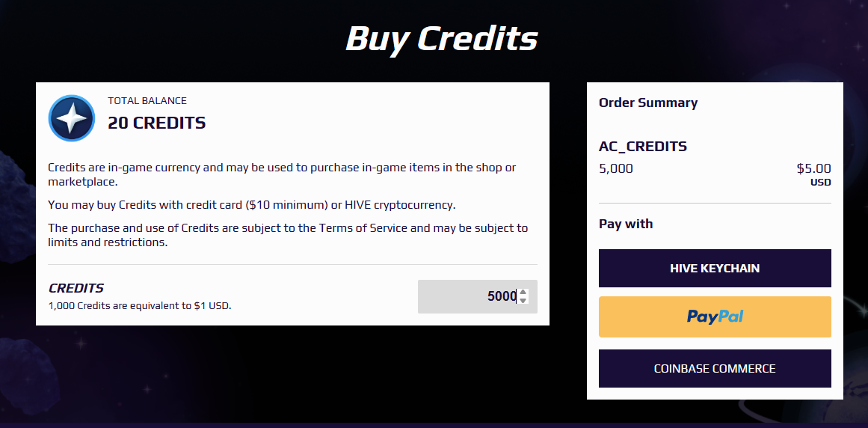The width and height of the screenshot is (868, 428).
Task: Click the AC_CREDITS order item label
Action: [x=643, y=146]
